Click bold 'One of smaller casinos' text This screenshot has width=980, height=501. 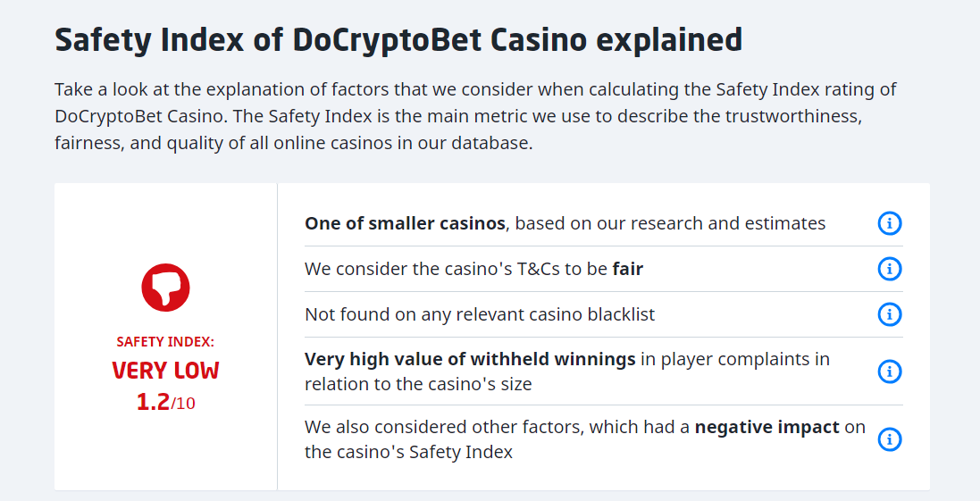pyautogui.click(x=405, y=223)
